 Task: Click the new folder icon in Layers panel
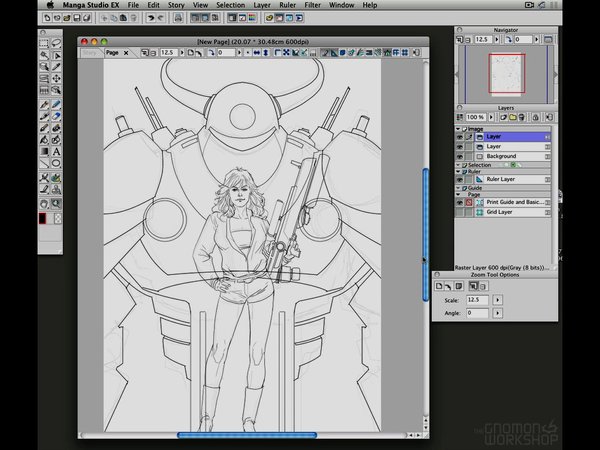pos(513,117)
